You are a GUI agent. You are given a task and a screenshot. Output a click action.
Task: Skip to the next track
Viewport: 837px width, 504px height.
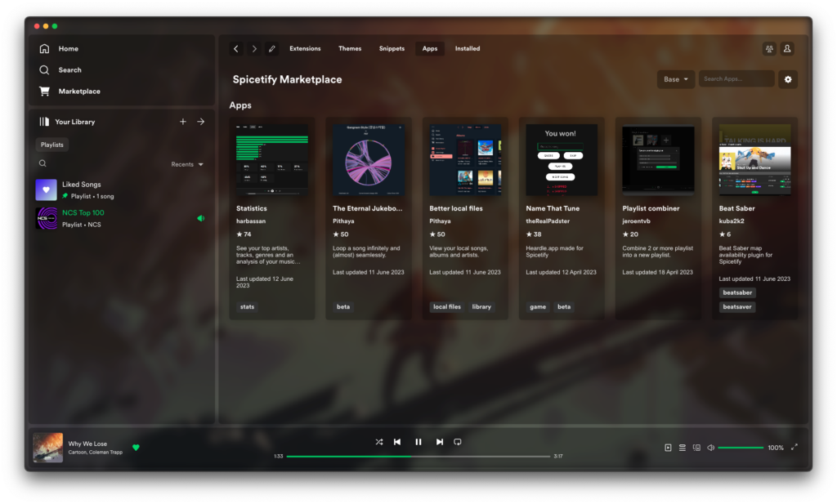tap(439, 442)
